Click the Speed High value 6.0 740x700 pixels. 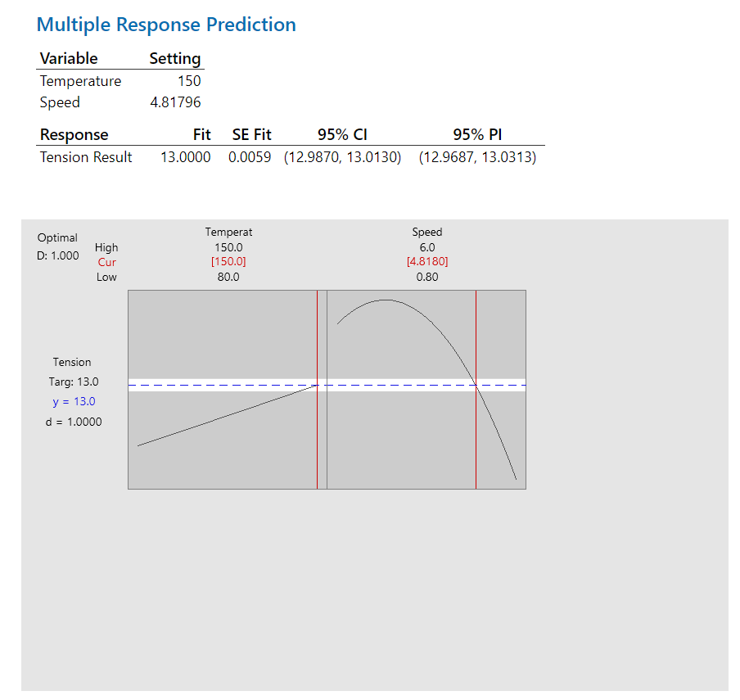[427, 247]
